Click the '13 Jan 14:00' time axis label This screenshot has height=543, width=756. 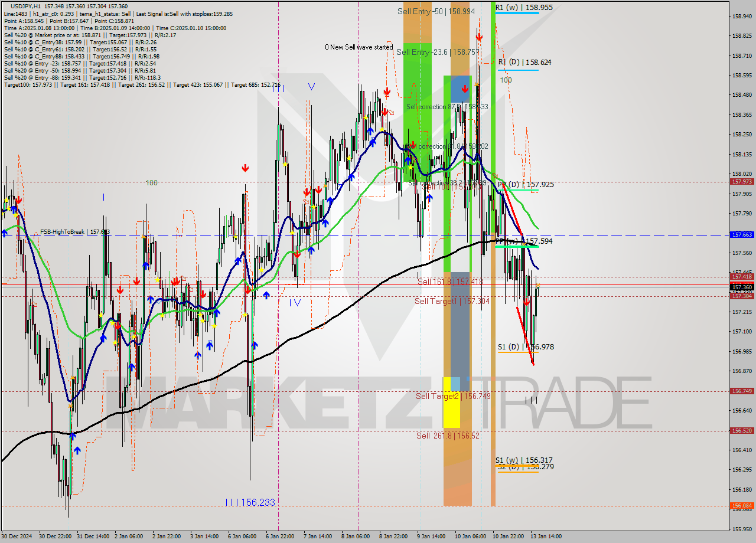545,537
